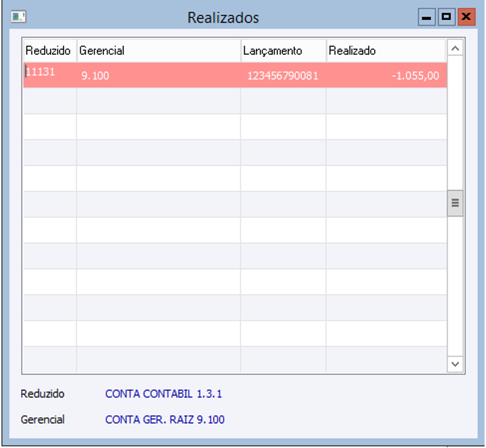Click the vertical scrollbar thumb
This screenshot has width=486, height=448.
(455, 203)
